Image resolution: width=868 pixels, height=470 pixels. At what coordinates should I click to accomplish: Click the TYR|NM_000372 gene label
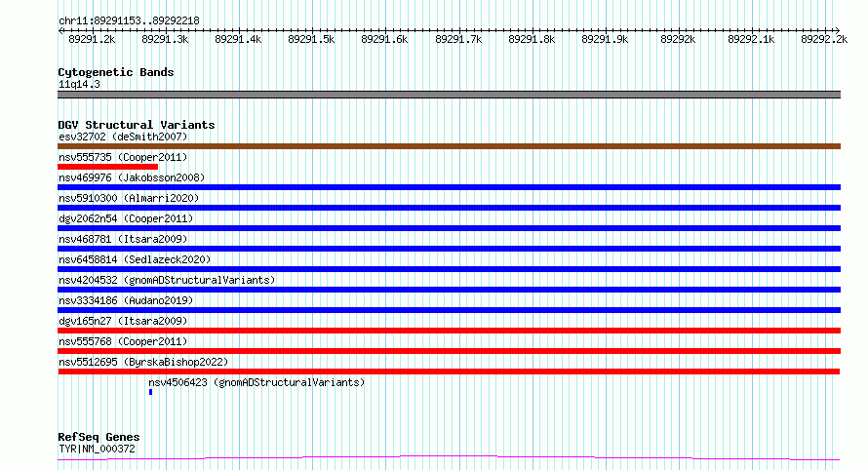97,449
